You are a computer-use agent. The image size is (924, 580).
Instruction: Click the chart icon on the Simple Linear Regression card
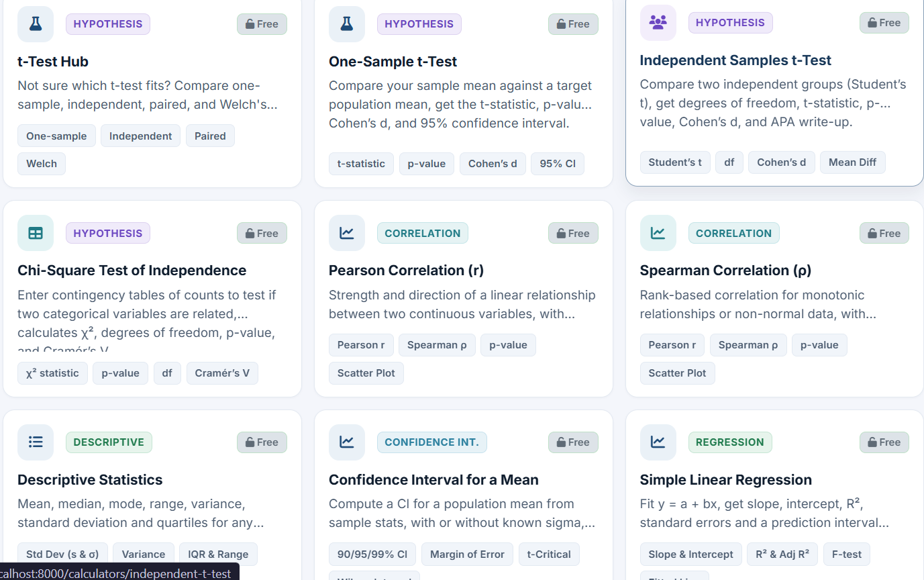tap(658, 442)
